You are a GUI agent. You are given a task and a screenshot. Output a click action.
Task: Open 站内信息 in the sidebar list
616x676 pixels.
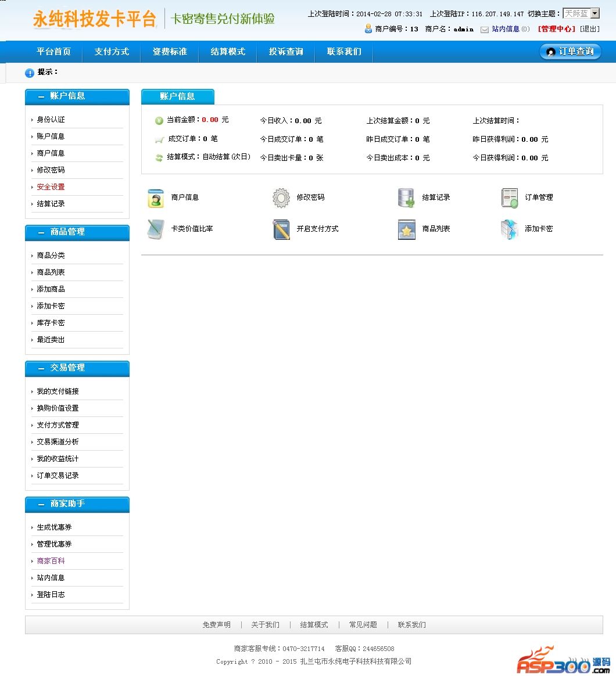[x=51, y=577]
